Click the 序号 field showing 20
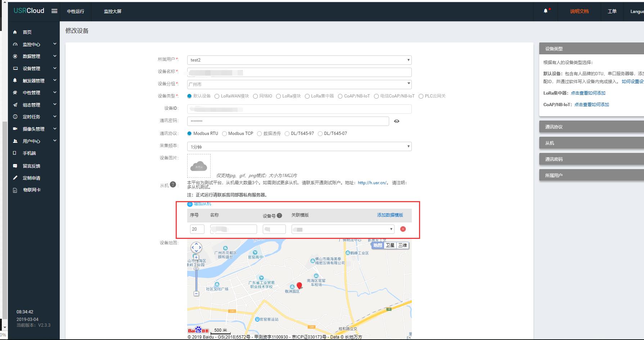The image size is (644, 340). (197, 229)
